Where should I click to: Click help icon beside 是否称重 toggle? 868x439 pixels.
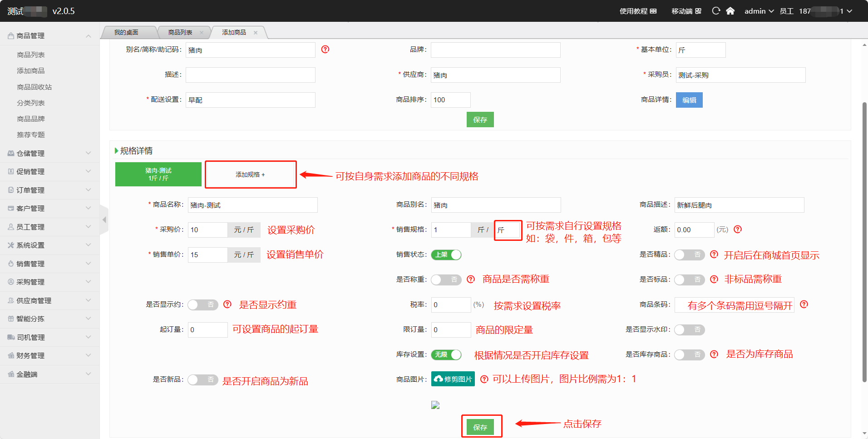(x=471, y=279)
